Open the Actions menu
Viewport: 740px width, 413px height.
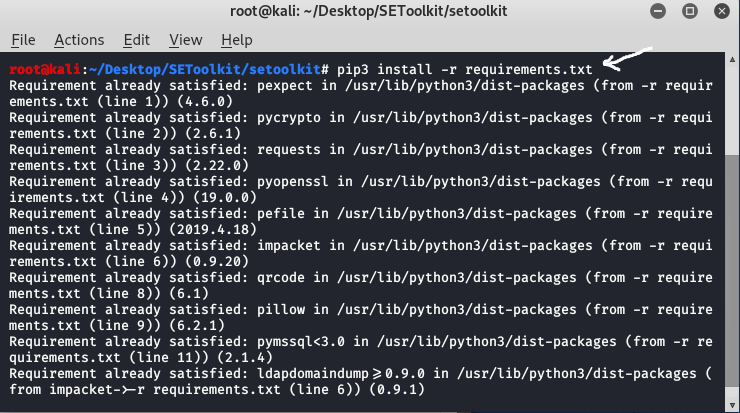[79, 40]
